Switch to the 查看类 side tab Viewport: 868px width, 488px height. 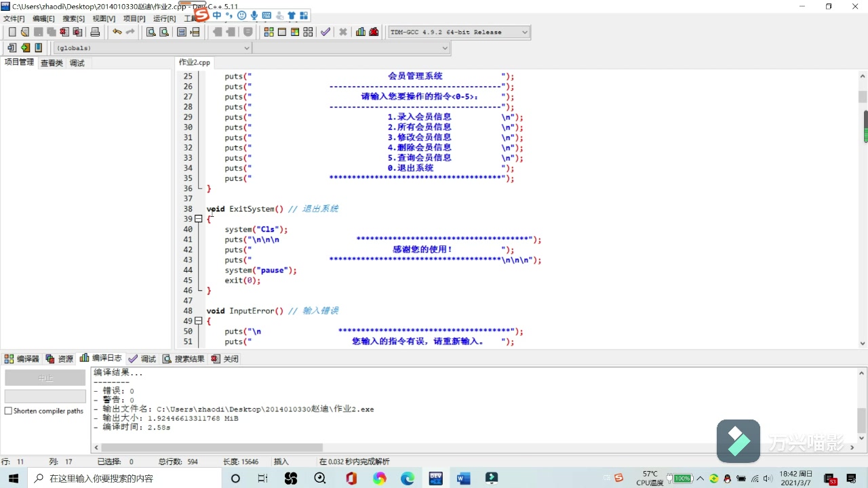pyautogui.click(x=52, y=63)
